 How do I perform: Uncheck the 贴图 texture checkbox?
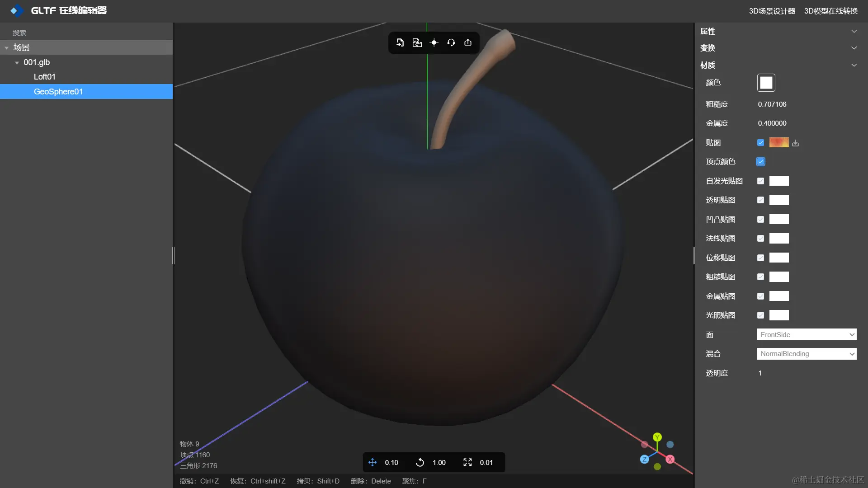(x=760, y=143)
